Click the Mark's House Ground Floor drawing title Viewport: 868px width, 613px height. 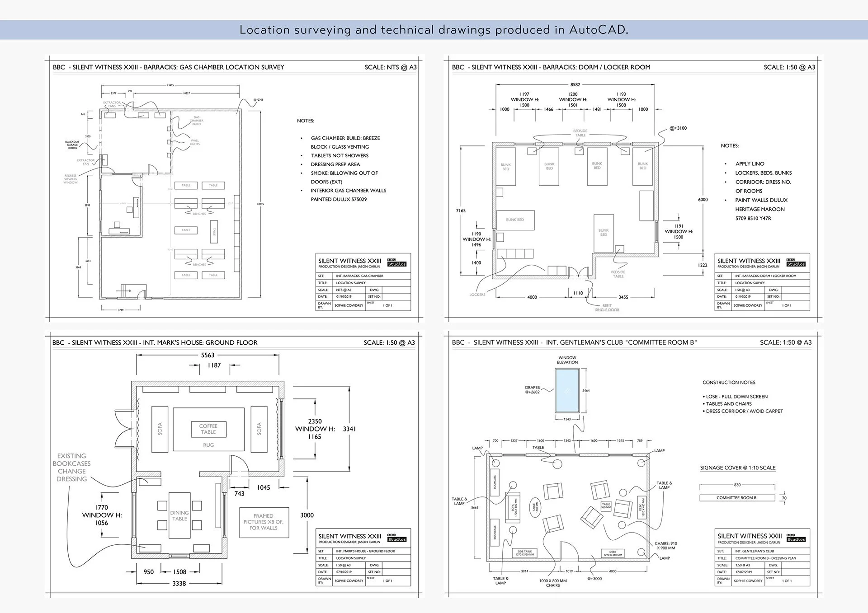click(155, 342)
